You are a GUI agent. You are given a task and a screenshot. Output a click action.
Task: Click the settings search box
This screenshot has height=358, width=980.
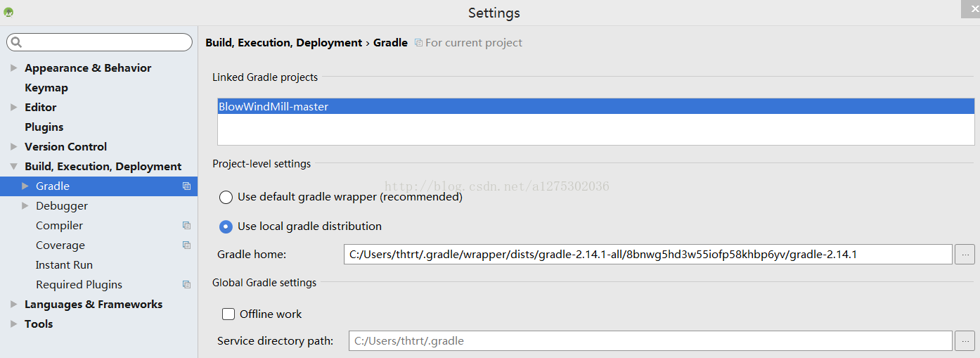click(99, 42)
